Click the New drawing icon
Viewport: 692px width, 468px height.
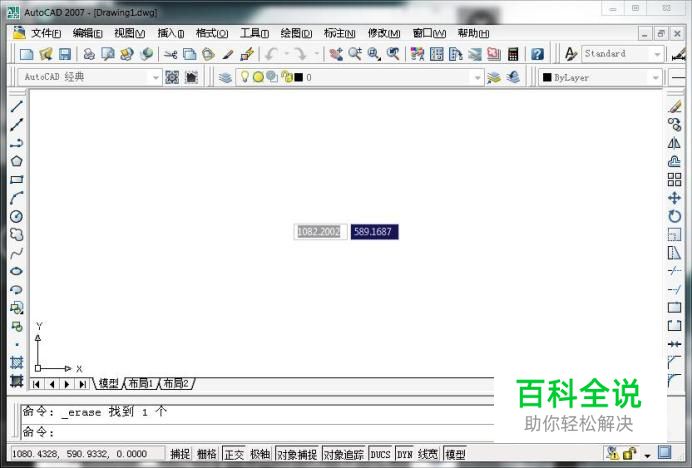[x=26, y=54]
